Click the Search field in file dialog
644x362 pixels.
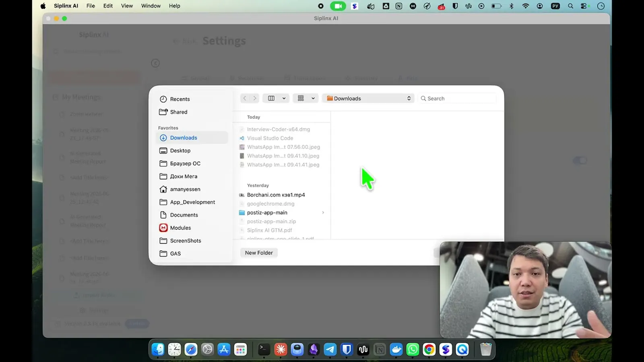pyautogui.click(x=457, y=98)
